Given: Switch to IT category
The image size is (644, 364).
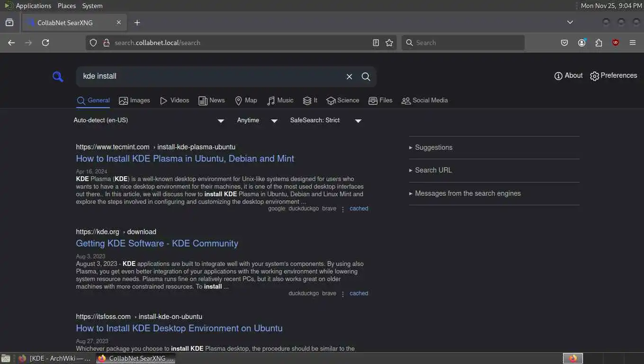Looking at the screenshot, I should coord(310,100).
